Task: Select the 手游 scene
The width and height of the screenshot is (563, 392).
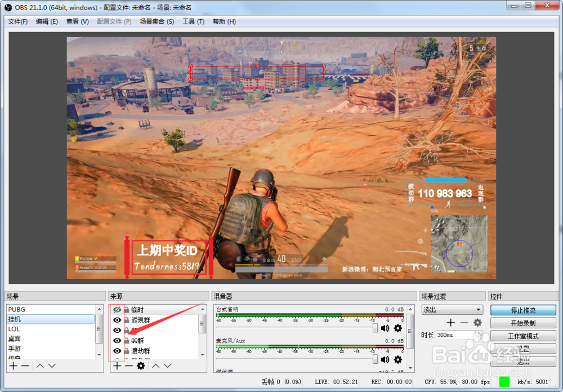Action: (x=51, y=349)
